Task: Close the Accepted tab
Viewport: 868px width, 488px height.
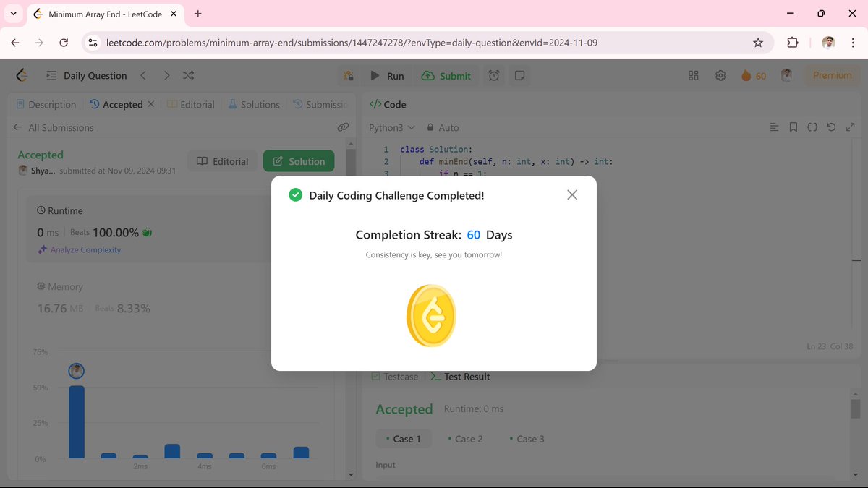Action: [150, 104]
